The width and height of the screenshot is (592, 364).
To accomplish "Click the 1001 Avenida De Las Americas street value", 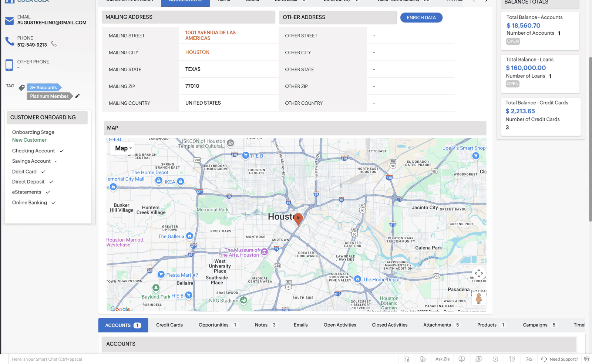I will click(x=211, y=36).
